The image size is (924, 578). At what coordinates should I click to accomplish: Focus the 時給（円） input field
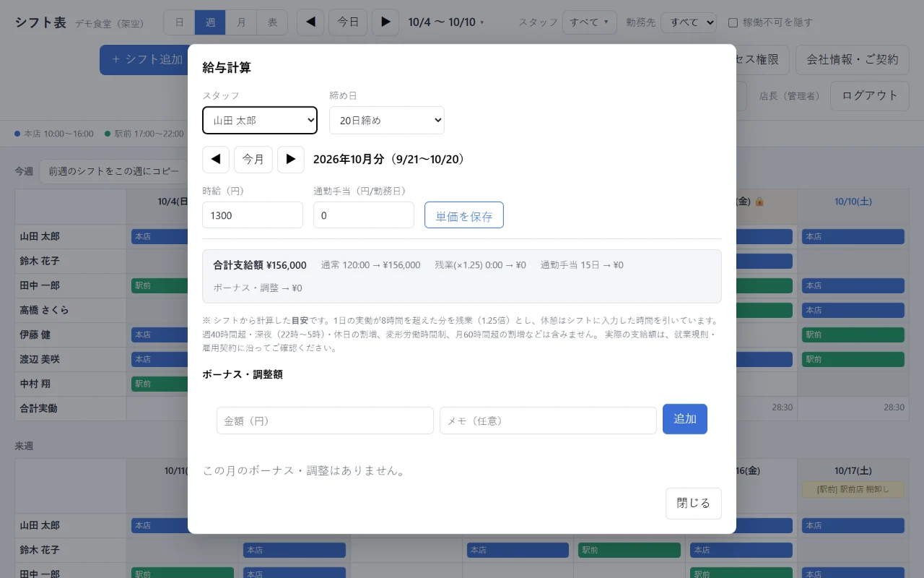[x=253, y=215]
